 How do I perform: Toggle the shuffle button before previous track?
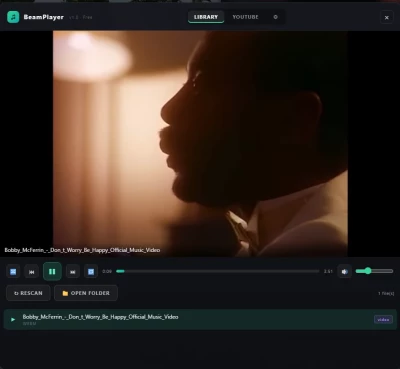point(13,272)
